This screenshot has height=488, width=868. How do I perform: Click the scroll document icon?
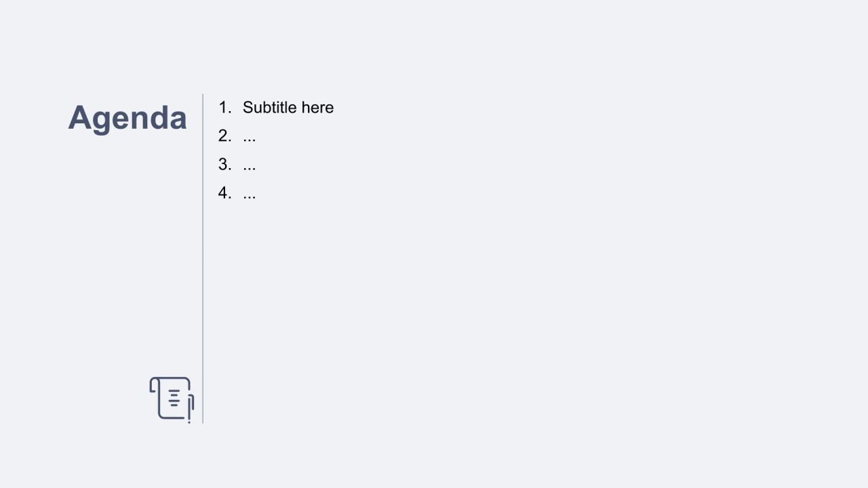[x=172, y=399]
